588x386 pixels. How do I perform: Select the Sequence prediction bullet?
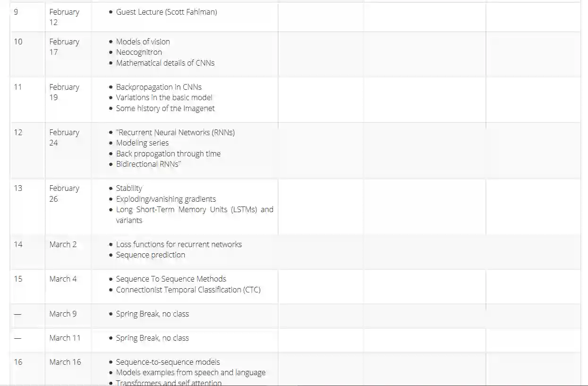(x=150, y=255)
